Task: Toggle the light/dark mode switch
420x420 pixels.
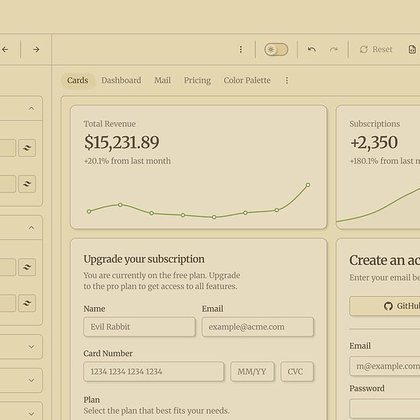Action: (276, 50)
